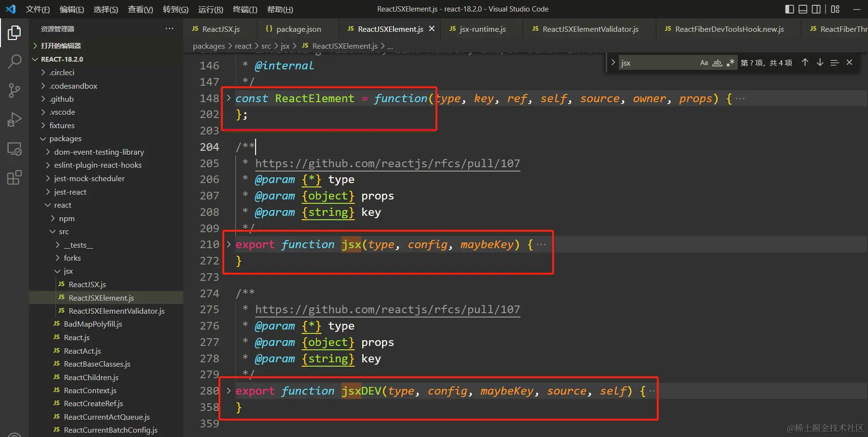The width and height of the screenshot is (868, 437).
Task: Close the ReactJSXElement.js tab
Action: (432, 29)
